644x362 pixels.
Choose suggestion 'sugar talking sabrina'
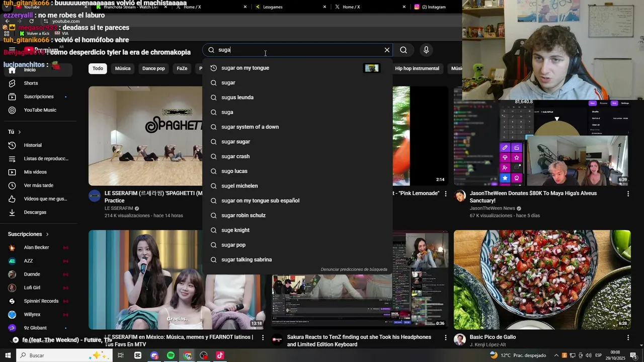(297, 260)
